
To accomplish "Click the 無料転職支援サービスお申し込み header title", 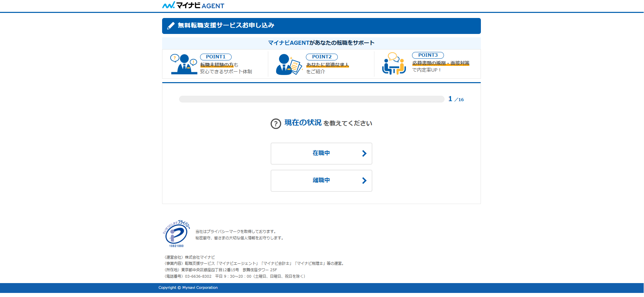I will tap(226, 25).
